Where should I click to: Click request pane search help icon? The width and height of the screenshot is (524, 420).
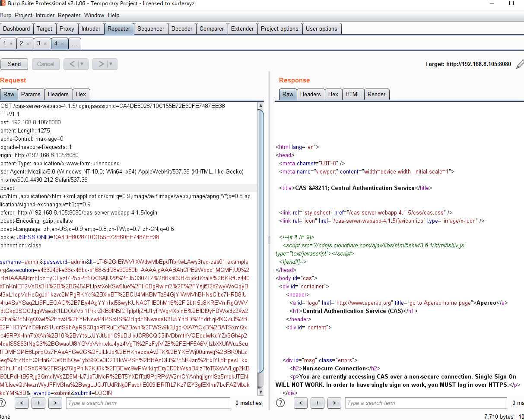3,403
